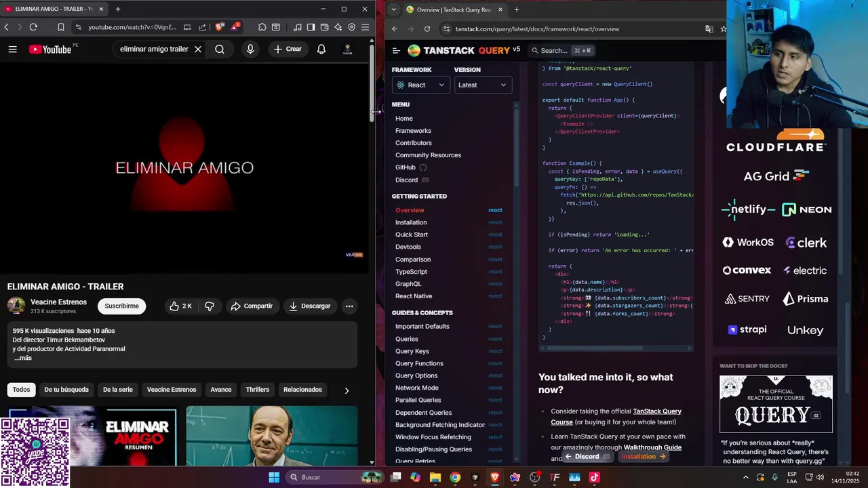
Task: Open more actions ellipsis under video
Action: (349, 306)
